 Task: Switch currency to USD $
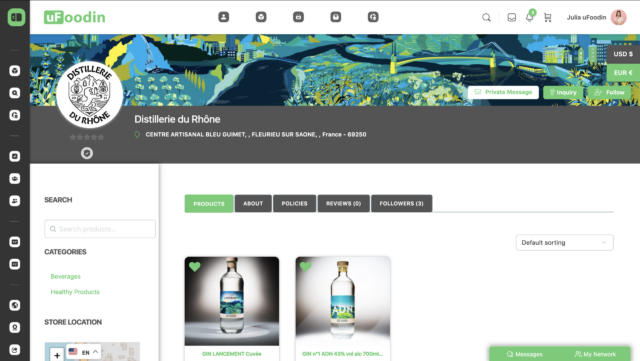pos(623,54)
